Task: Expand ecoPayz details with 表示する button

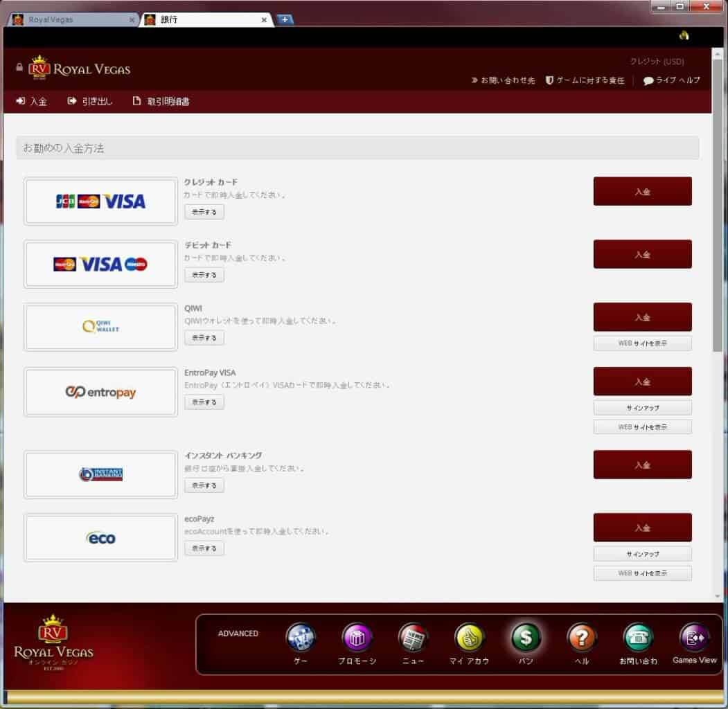Action: pos(204,548)
